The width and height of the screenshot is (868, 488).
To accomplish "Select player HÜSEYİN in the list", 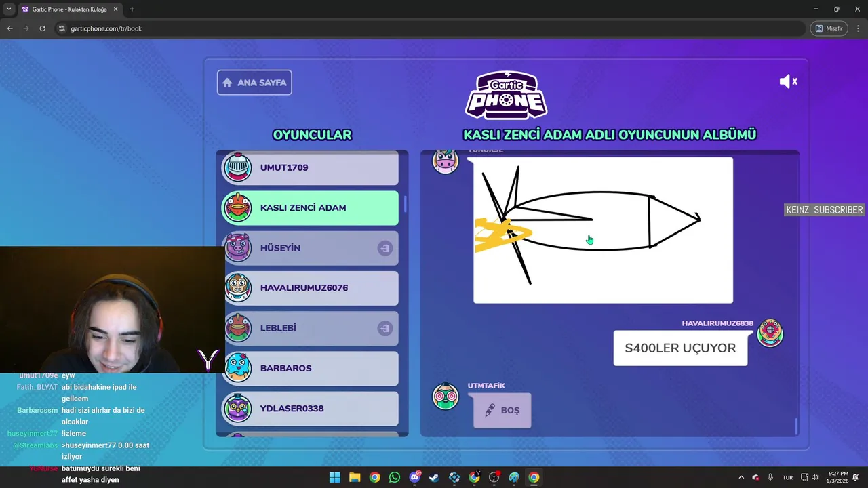I will coord(311,248).
